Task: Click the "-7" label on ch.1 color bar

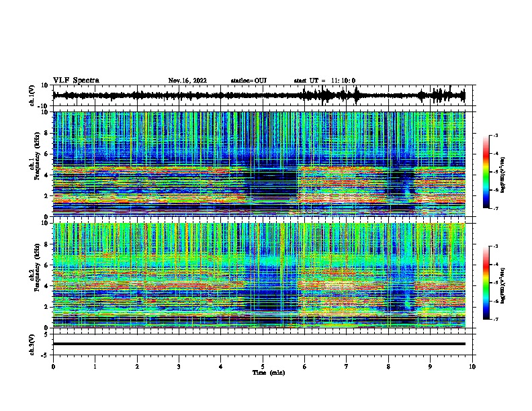Action: (496, 208)
